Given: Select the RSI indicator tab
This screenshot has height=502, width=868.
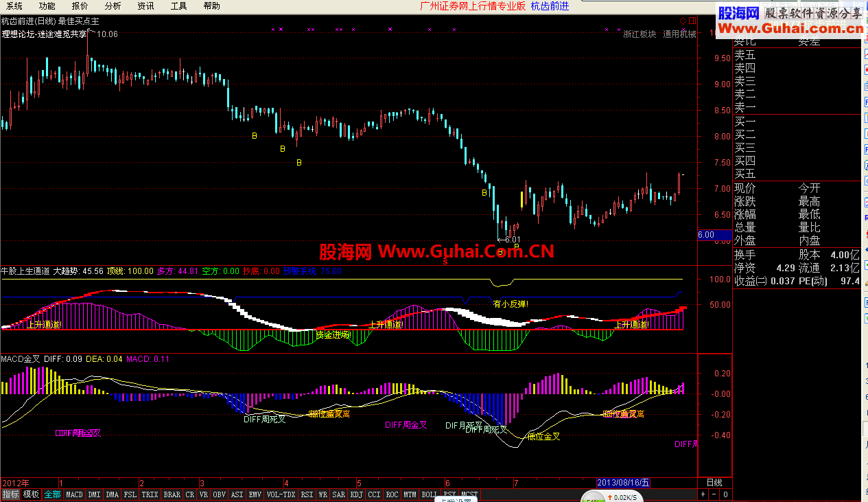Looking at the screenshot, I should 307,494.
